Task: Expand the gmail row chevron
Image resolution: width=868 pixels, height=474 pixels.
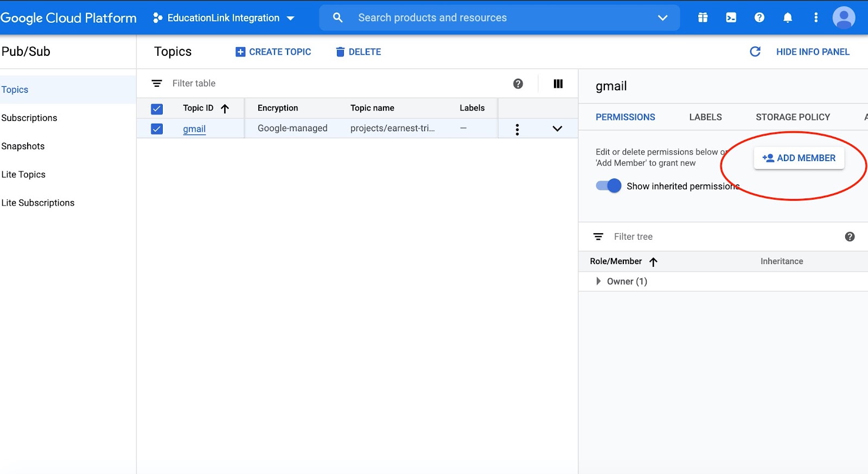Action: (x=557, y=129)
